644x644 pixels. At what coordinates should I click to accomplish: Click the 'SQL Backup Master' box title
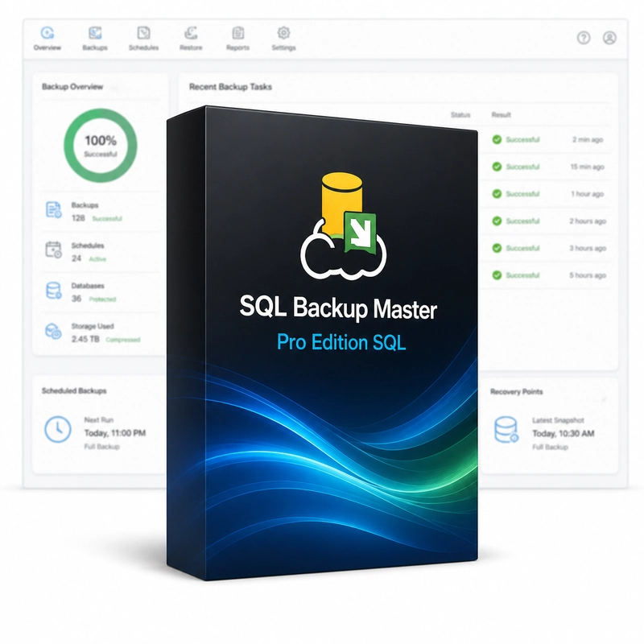[x=338, y=308]
